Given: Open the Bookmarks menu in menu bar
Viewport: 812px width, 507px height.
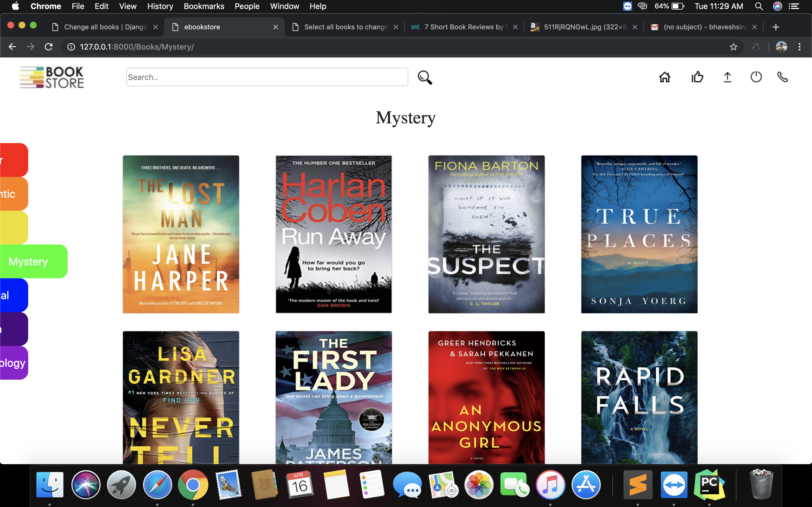Looking at the screenshot, I should (204, 6).
